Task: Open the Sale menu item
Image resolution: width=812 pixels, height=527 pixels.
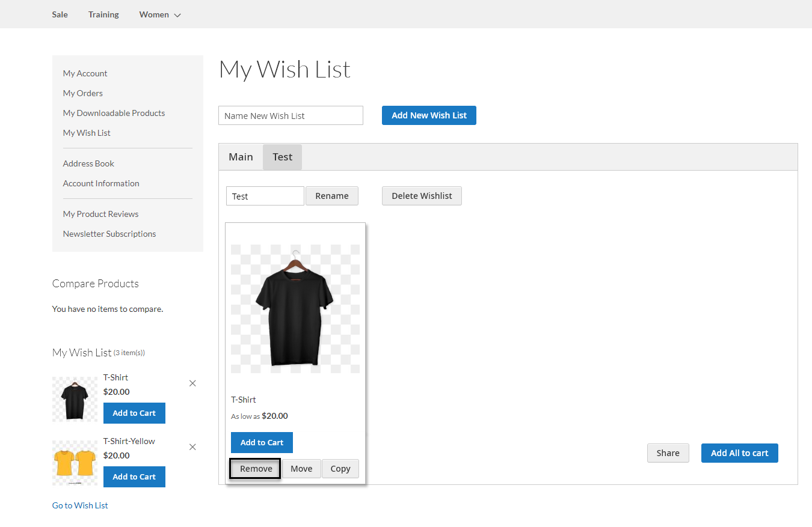Action: [x=60, y=14]
